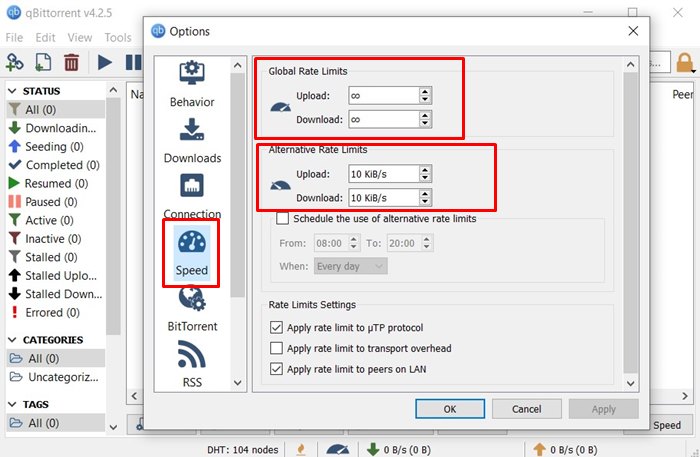Open the Tools menu
The height and width of the screenshot is (457, 700).
tap(118, 37)
